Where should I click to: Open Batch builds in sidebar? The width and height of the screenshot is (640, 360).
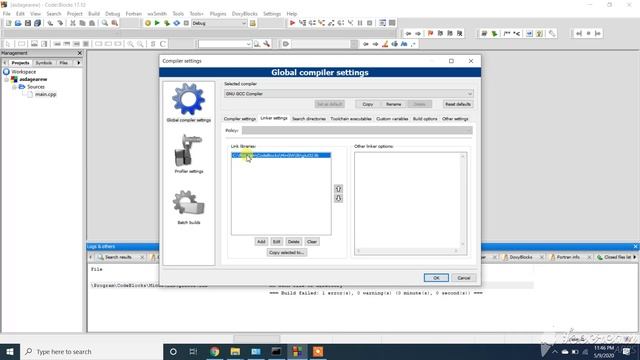[x=189, y=207]
